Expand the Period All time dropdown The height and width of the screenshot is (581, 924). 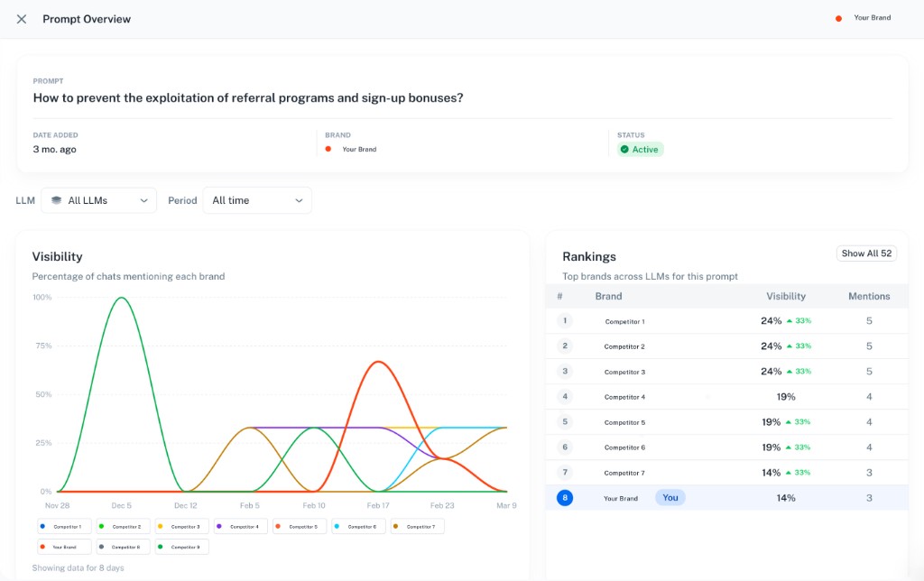click(257, 200)
